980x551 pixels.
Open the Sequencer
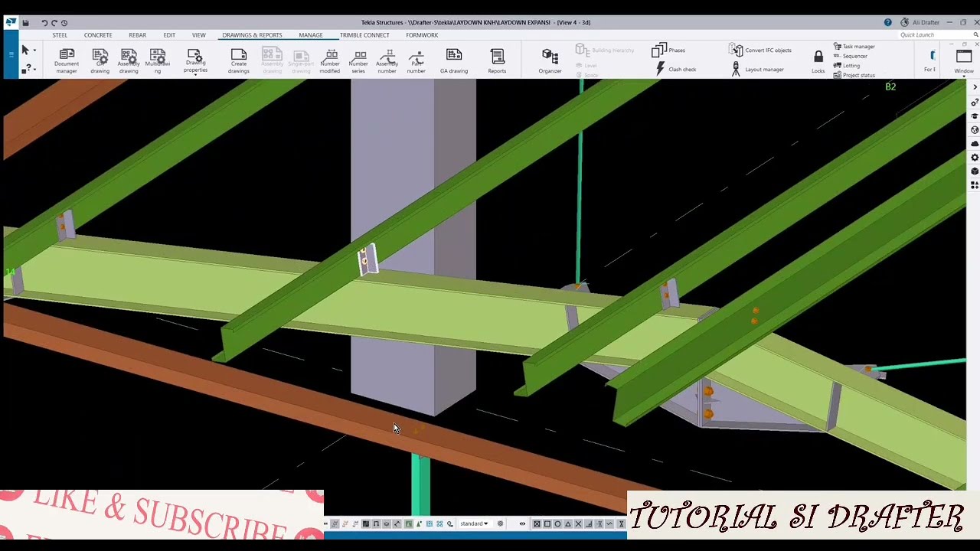[x=851, y=56]
